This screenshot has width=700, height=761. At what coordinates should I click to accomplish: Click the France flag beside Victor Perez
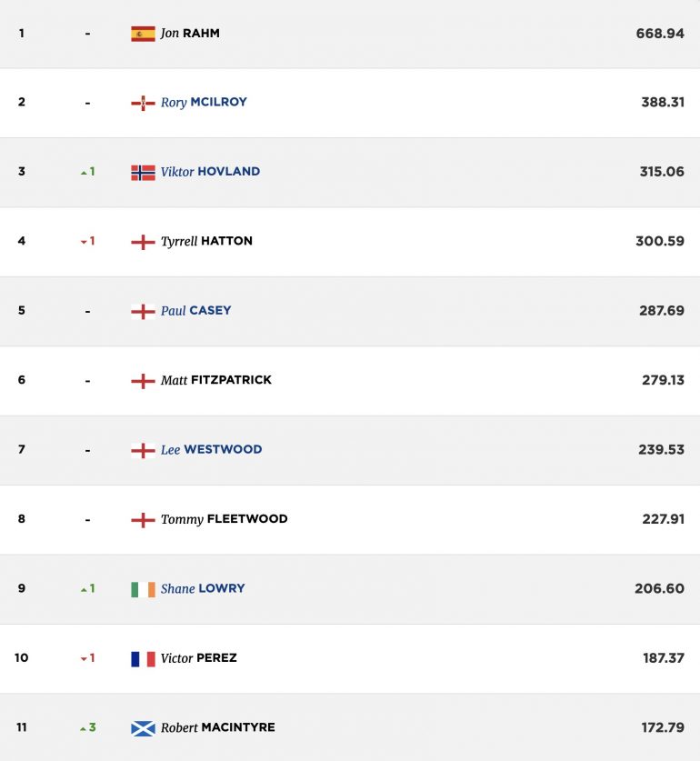[144, 658]
